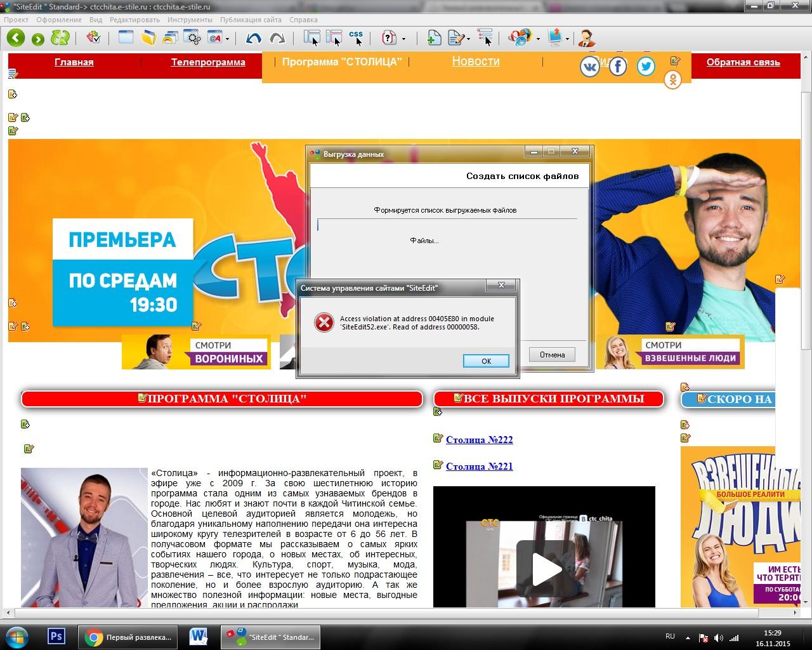The image size is (812, 650).
Task: Click the Windows Start button
Action: [x=16, y=637]
